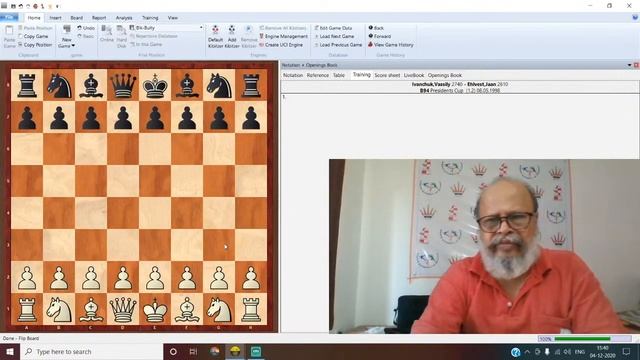The height and width of the screenshot is (360, 640).
Task: Open the notification center icon
Action: click(627, 351)
